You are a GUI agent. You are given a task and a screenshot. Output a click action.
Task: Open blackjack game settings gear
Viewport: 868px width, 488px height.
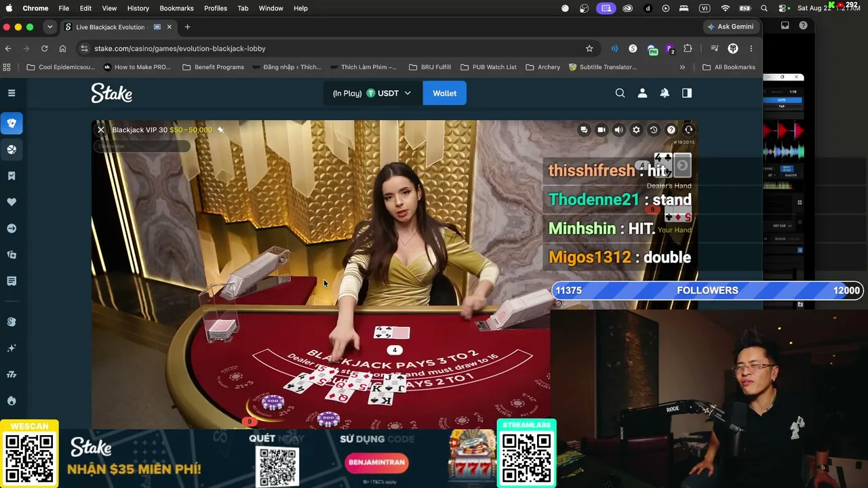636,129
